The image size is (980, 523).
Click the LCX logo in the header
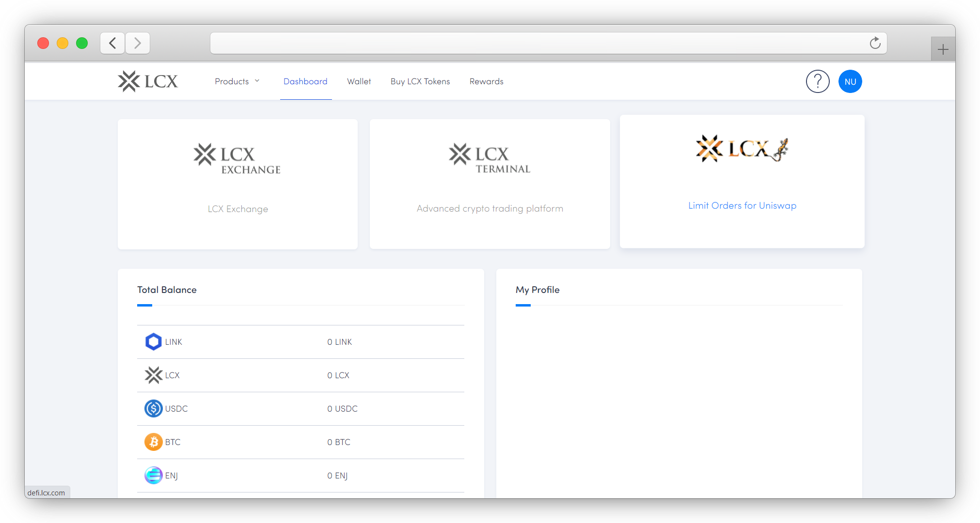[x=148, y=81]
